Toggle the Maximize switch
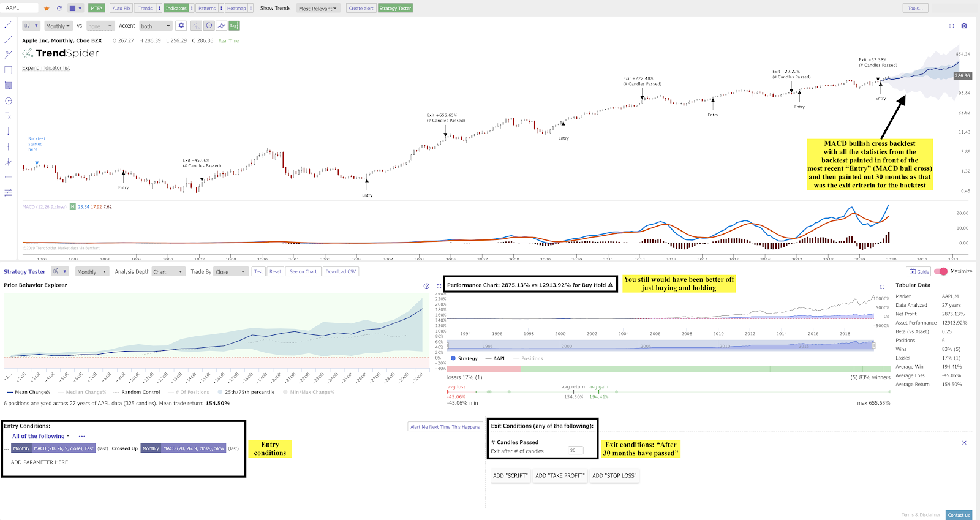Screen dimensions: 980x520 941,271
